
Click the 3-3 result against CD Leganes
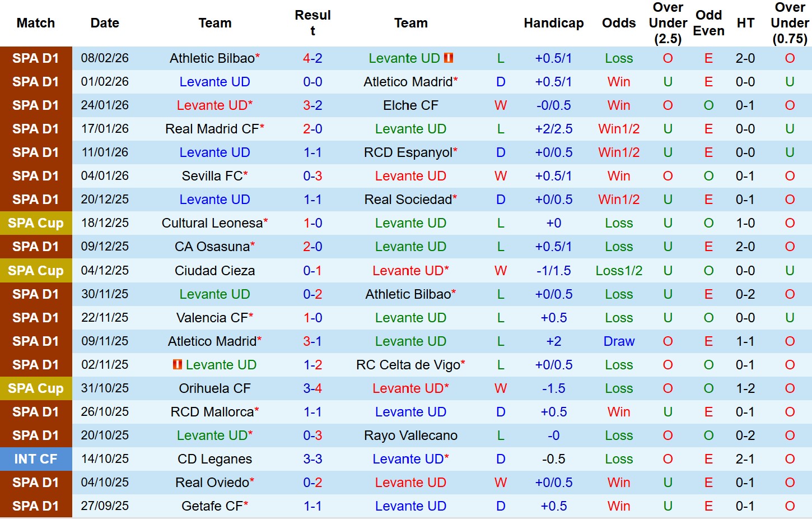tap(312, 459)
